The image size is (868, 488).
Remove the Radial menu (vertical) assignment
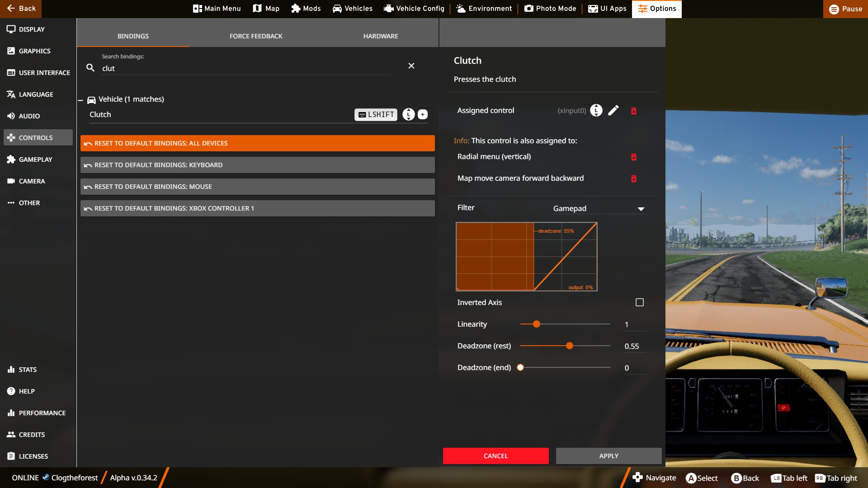634,157
